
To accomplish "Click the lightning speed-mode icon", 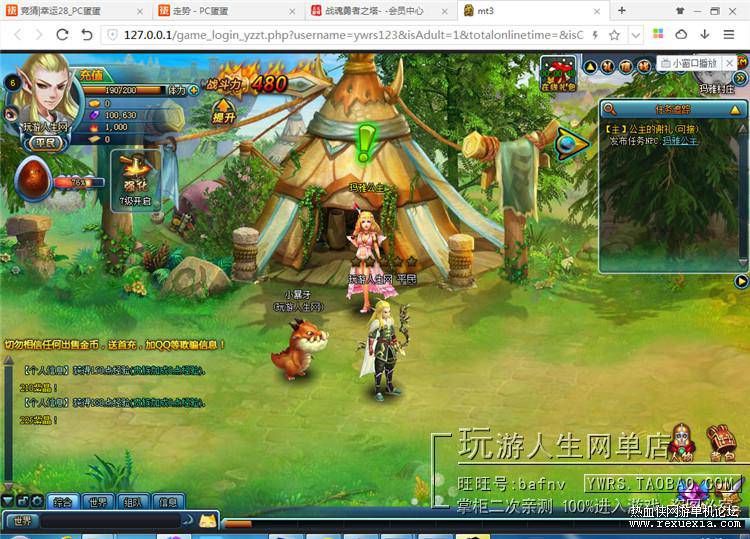I will pyautogui.click(x=596, y=34).
